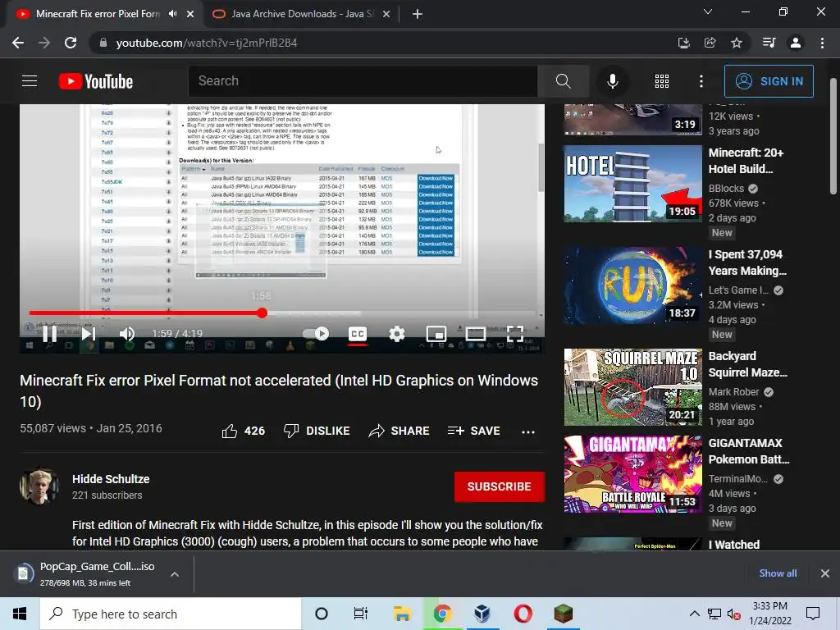Go forward in browser history
The width and height of the screenshot is (840, 630).
pyautogui.click(x=44, y=43)
